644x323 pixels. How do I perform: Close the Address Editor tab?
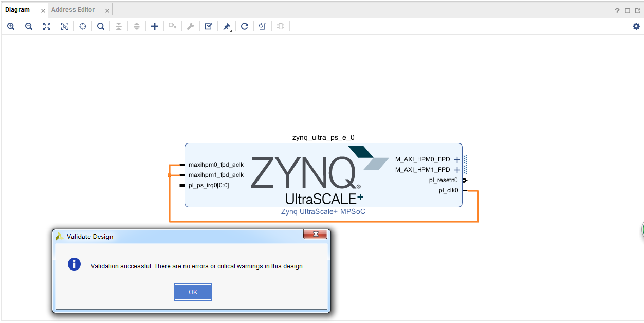click(x=107, y=11)
